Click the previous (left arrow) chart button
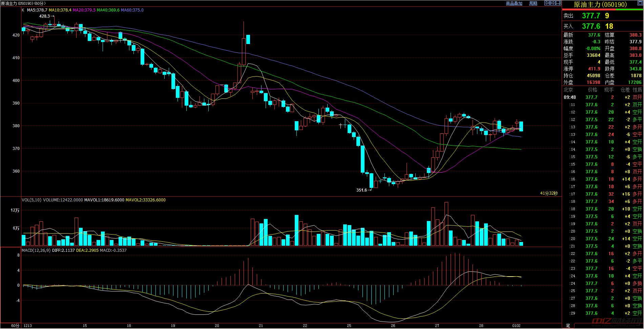 pos(547,3)
